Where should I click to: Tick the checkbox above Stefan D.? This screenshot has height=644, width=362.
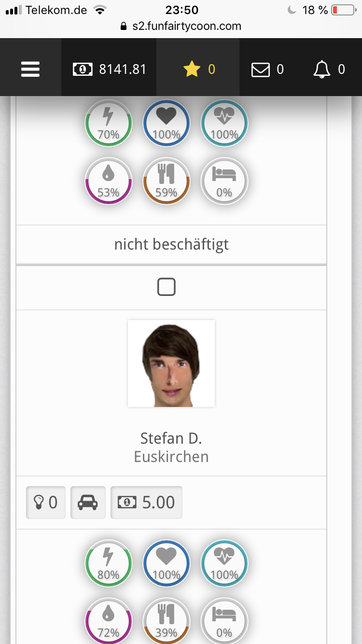166,288
